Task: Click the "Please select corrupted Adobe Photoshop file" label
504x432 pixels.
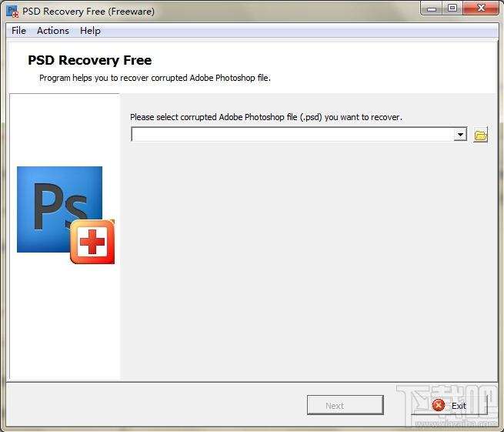Action: (x=266, y=117)
